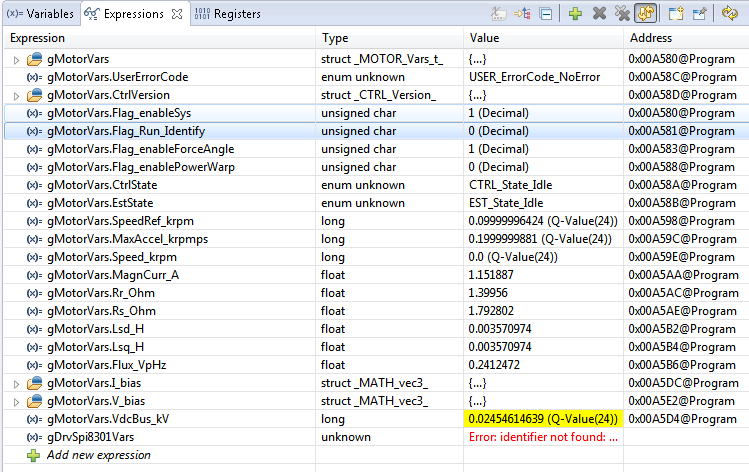Click gMotorVars.I_bias folder icon
749x472 pixels.
point(34,383)
